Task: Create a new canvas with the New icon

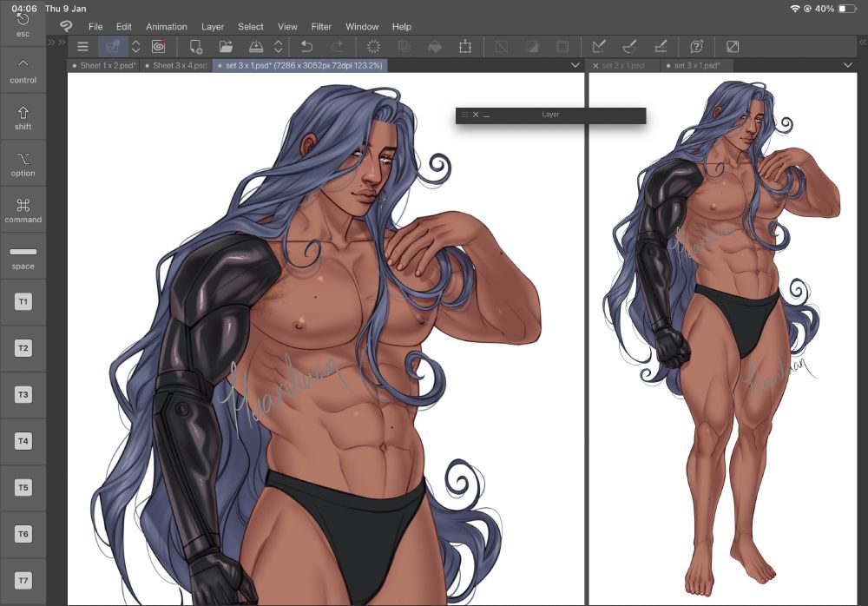Action: tap(196, 47)
